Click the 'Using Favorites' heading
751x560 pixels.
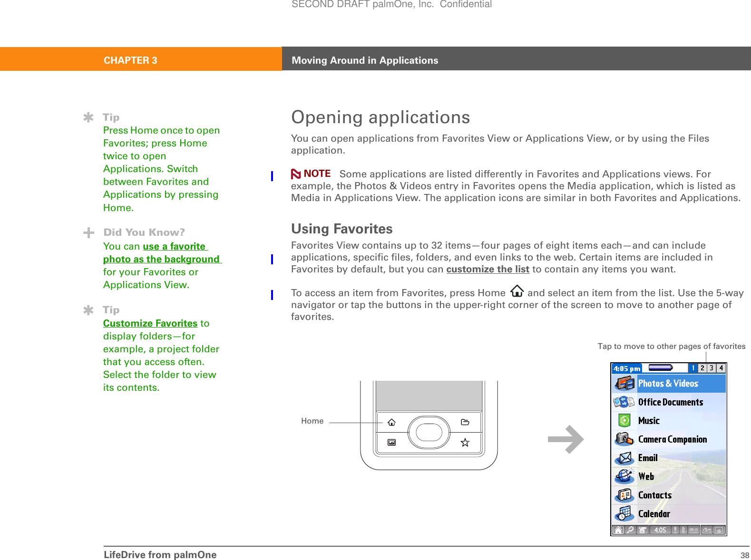pyautogui.click(x=342, y=229)
